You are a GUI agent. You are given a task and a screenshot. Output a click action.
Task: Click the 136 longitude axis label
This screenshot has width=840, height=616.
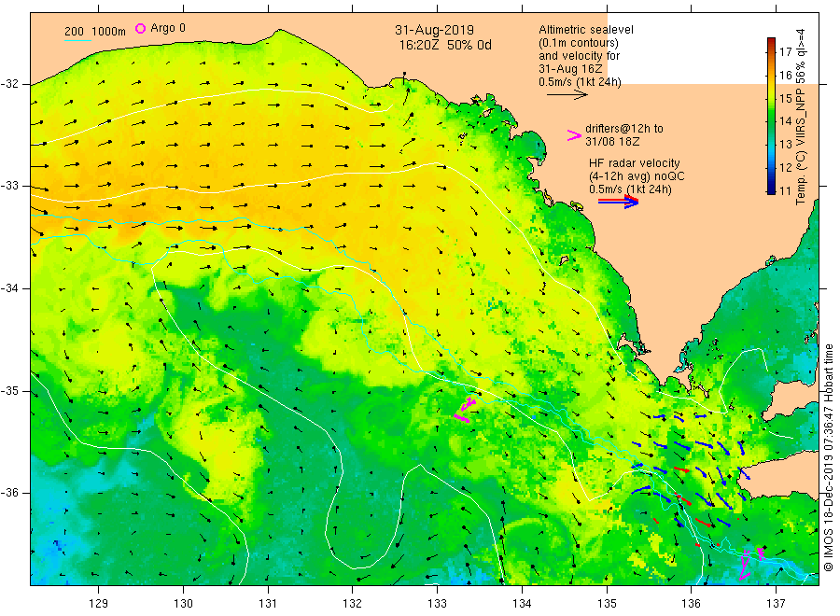pyautogui.click(x=691, y=604)
